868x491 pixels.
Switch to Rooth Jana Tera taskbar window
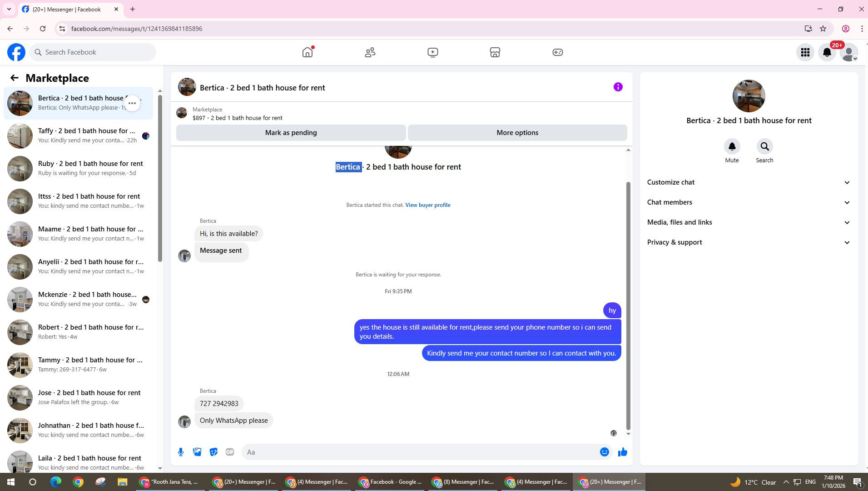click(x=170, y=482)
